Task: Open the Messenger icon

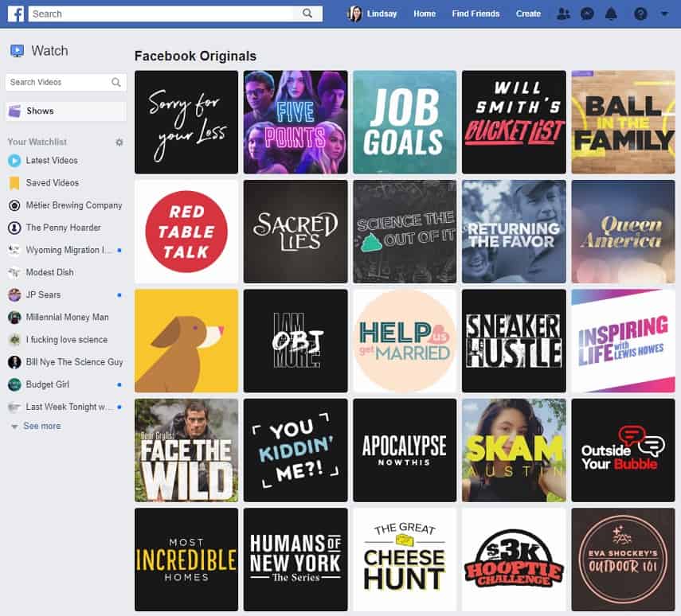Action: [x=587, y=14]
